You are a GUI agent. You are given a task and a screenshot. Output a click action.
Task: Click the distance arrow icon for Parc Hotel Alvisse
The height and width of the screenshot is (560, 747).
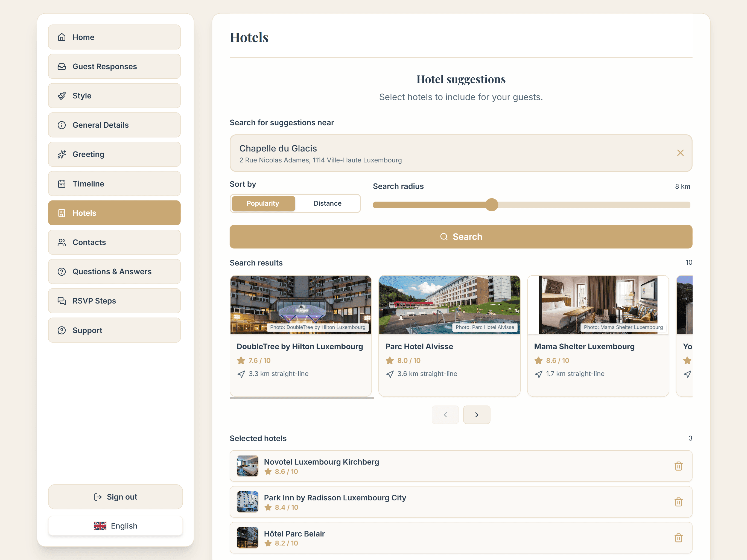(x=390, y=374)
